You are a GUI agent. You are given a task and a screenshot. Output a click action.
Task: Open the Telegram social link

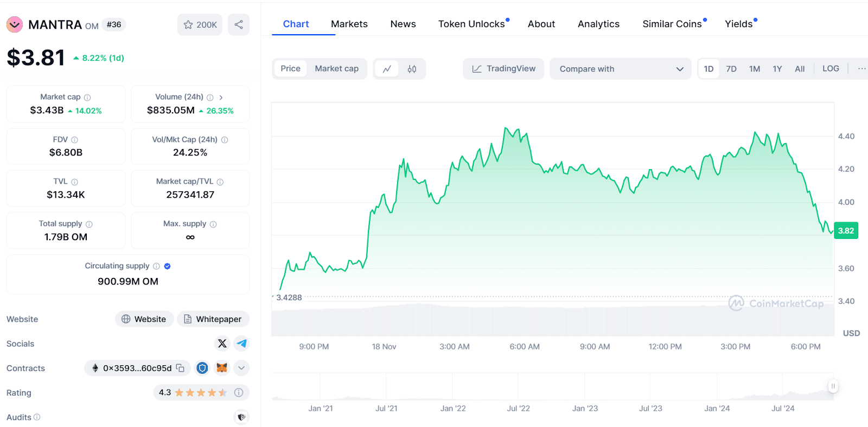[x=241, y=344]
